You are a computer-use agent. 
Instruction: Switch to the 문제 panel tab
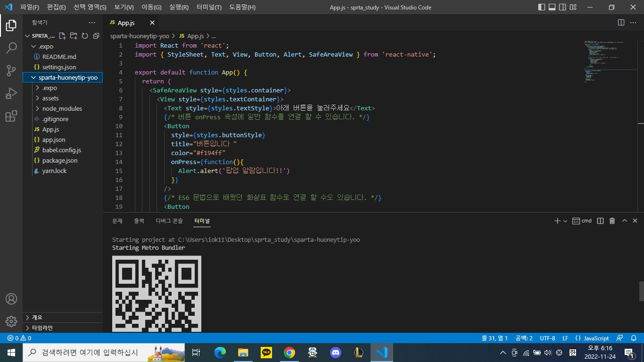click(117, 221)
